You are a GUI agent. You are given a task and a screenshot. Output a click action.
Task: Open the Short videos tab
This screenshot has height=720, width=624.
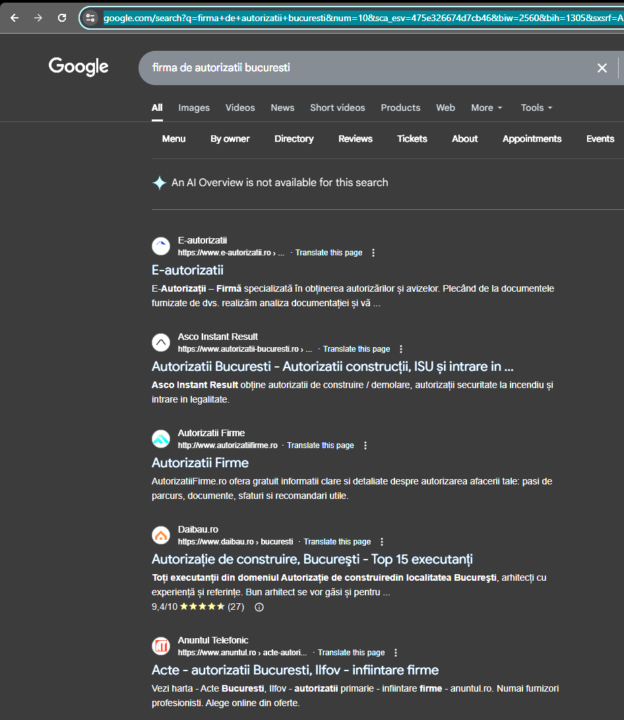click(x=337, y=108)
